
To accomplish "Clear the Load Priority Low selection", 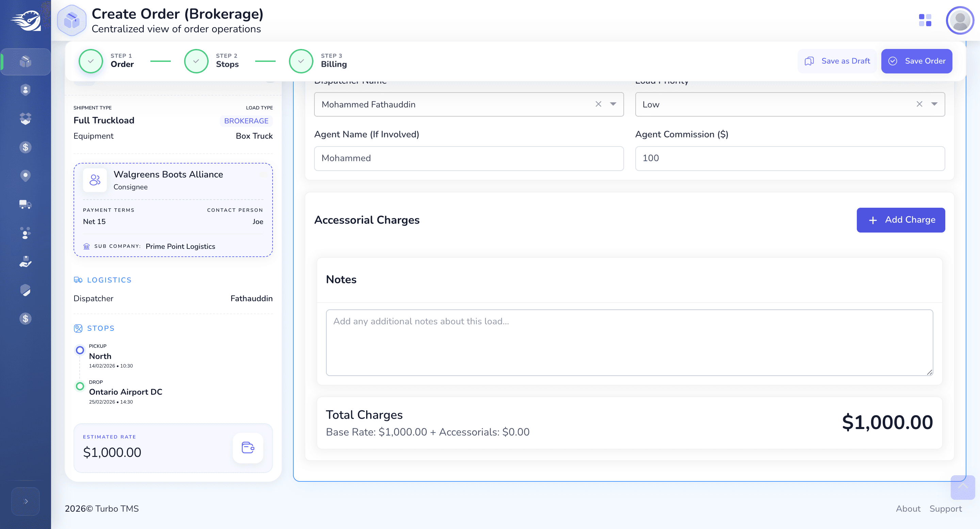I will click(919, 104).
